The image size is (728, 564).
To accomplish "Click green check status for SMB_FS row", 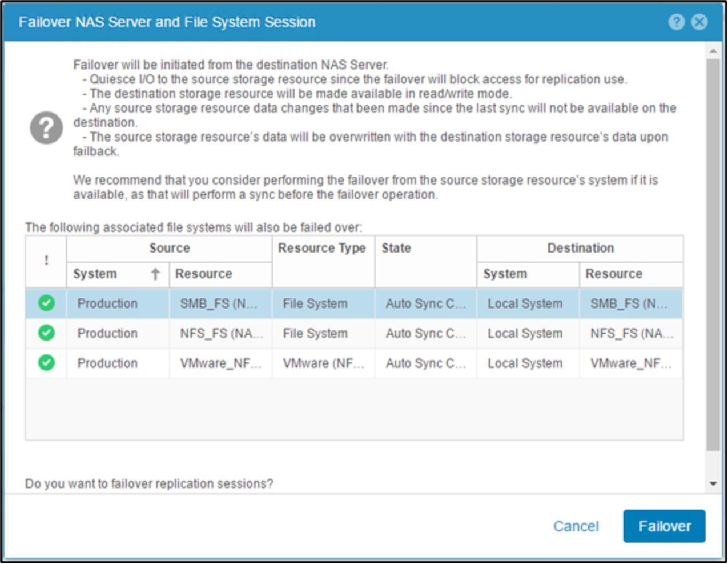I will pos(46,303).
